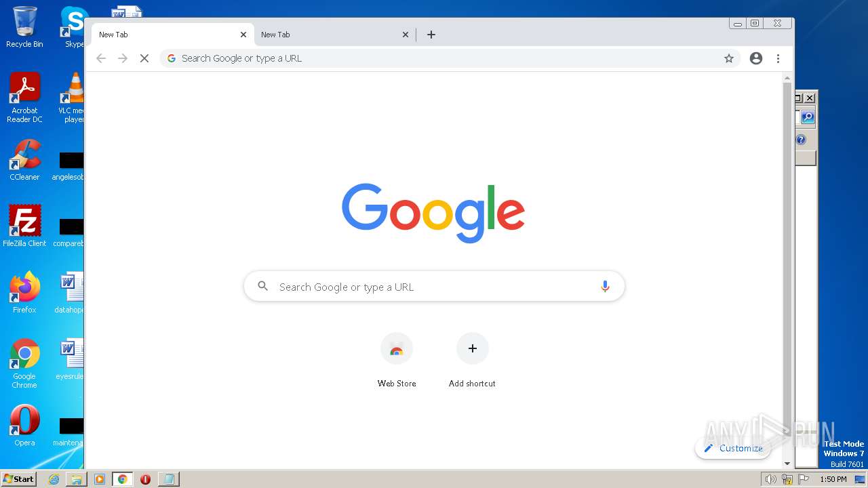Close the first New Tab

pos(243,35)
